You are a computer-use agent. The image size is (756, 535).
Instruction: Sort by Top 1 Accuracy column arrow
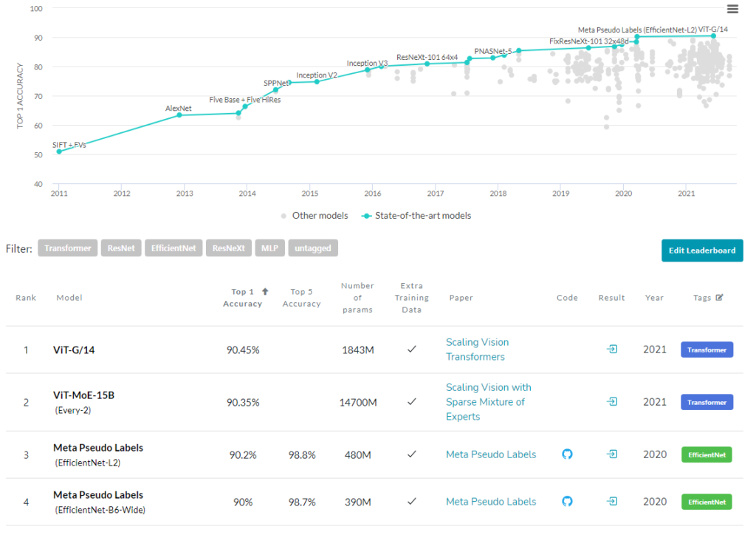point(265,292)
